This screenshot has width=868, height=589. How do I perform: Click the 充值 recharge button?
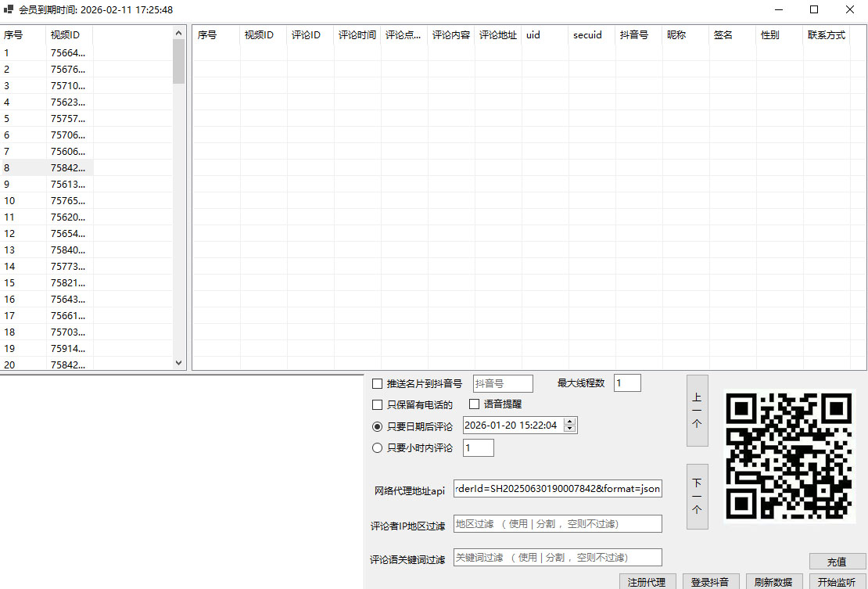pos(837,562)
